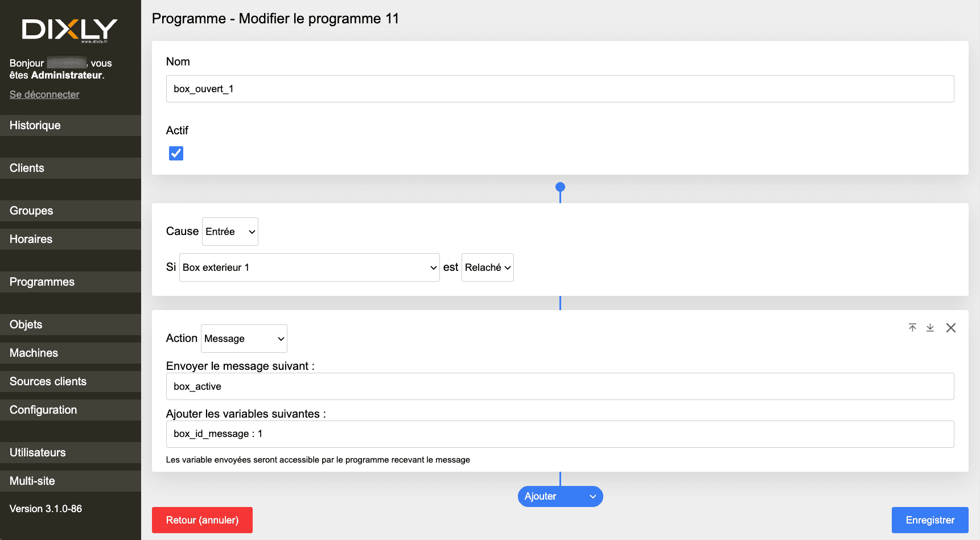Open the Ajouter chevron menu
980x540 pixels.
592,496
